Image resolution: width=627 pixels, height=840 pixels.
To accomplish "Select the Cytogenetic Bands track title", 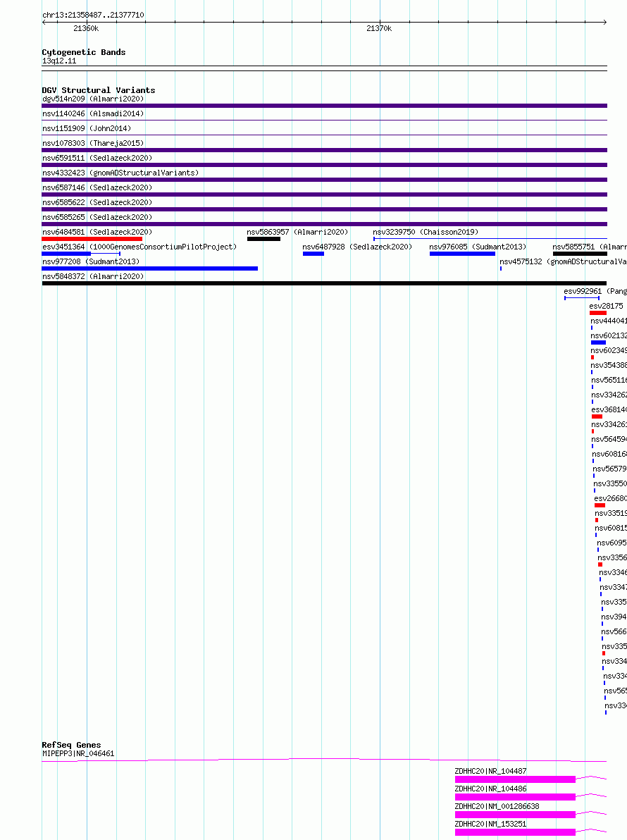I will coord(84,52).
